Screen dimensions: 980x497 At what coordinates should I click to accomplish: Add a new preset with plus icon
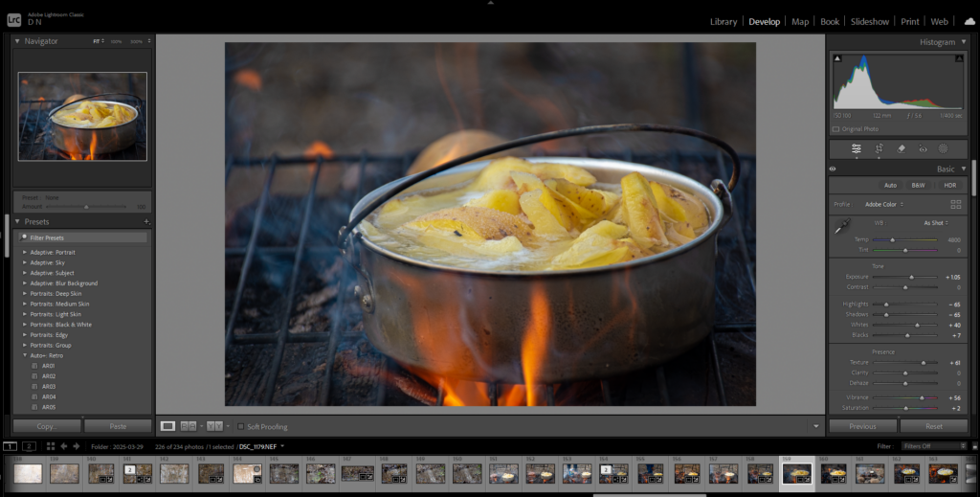(x=146, y=221)
